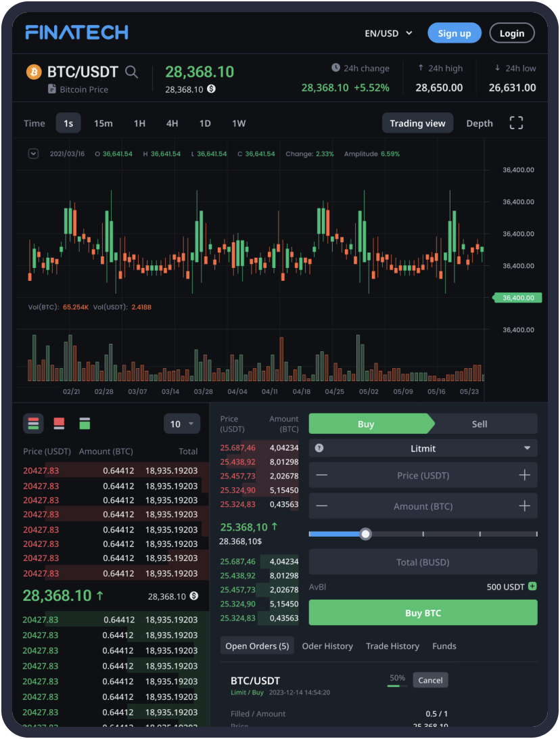Open the EN/USD language currency dropdown
The height and width of the screenshot is (739, 560).
389,33
